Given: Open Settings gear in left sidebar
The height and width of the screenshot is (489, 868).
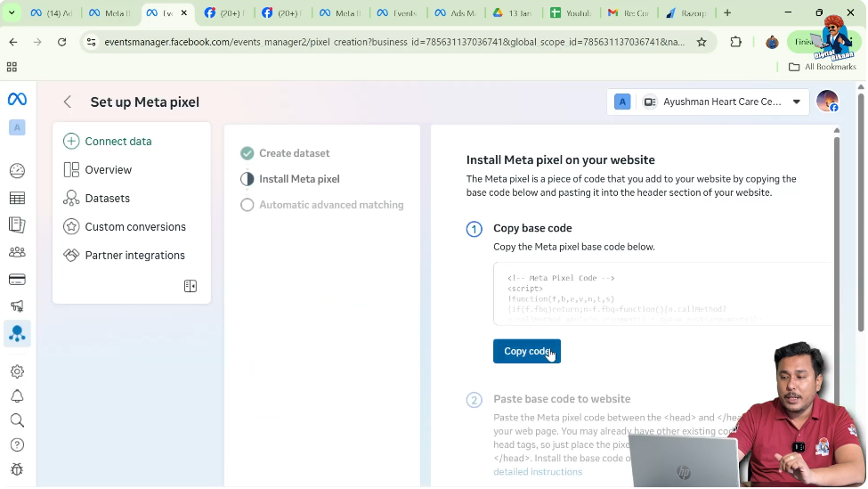Looking at the screenshot, I should pos(17,371).
